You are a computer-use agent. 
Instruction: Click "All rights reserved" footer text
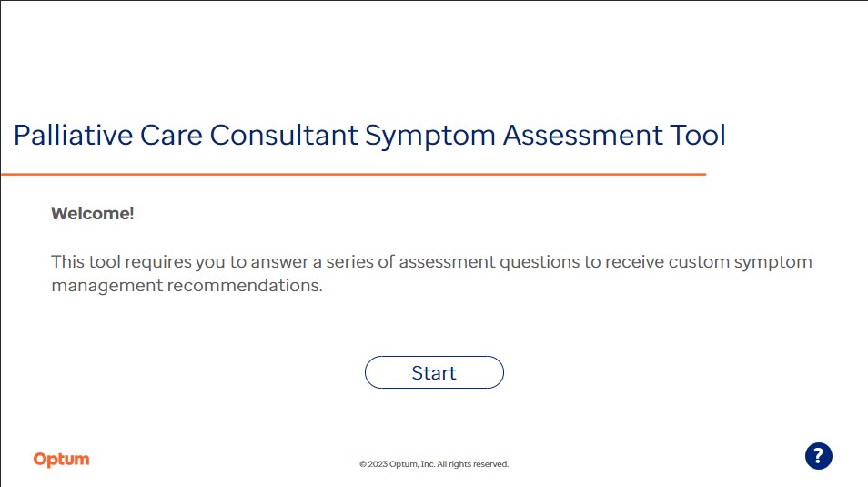click(473, 464)
